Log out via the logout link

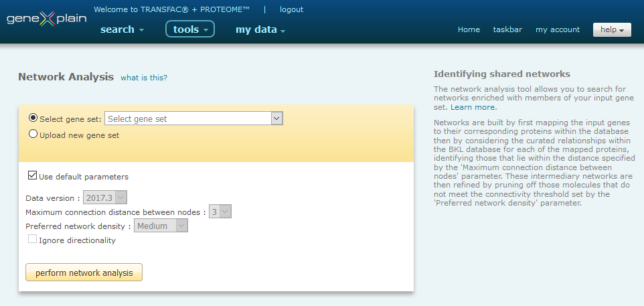291,9
